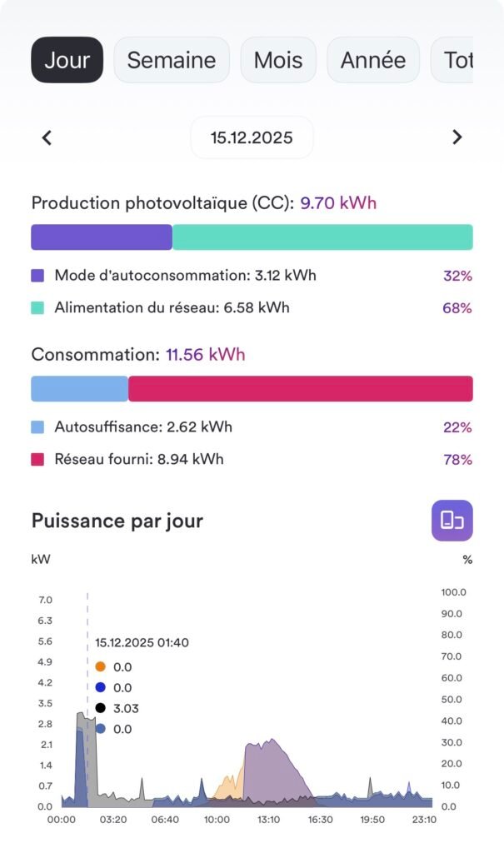This screenshot has width=504, height=853.
Task: Go to previous day arrow
Action: point(47,137)
